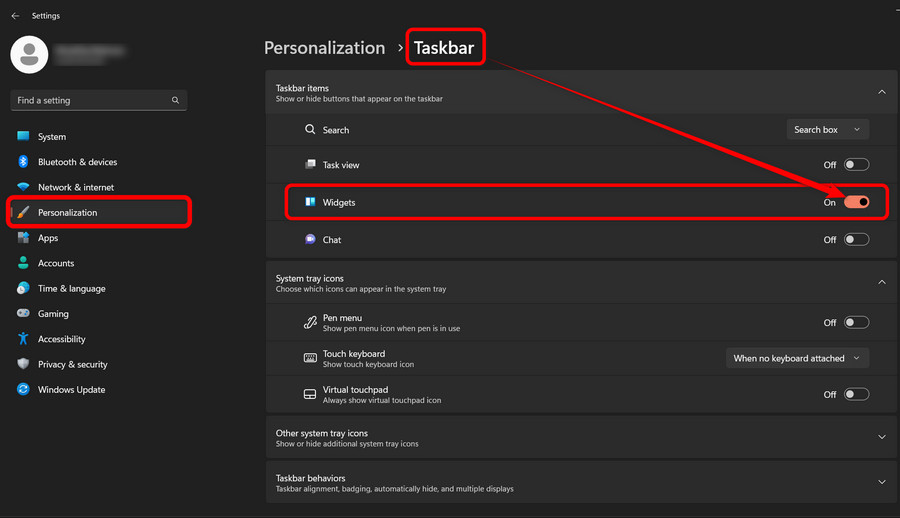
Task: Click the Privacy & security shield icon
Action: (23, 364)
